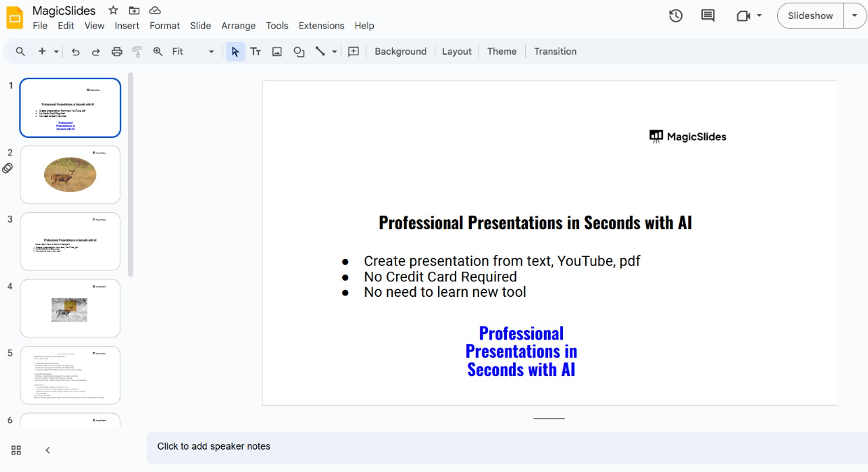Image resolution: width=868 pixels, height=472 pixels.
Task: Click the Background button
Action: (400, 52)
